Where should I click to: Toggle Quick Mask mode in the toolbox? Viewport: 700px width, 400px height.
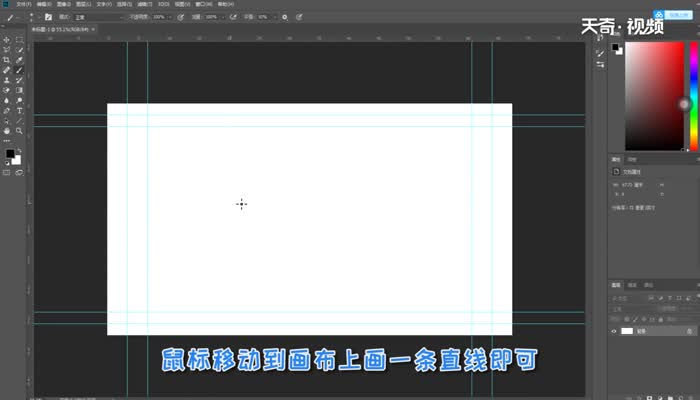[x=6, y=173]
